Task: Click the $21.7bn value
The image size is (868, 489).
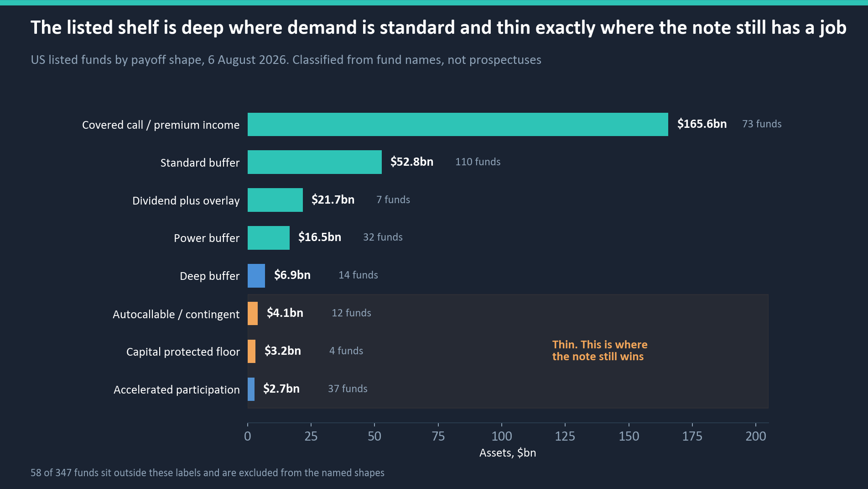Action: pyautogui.click(x=333, y=200)
